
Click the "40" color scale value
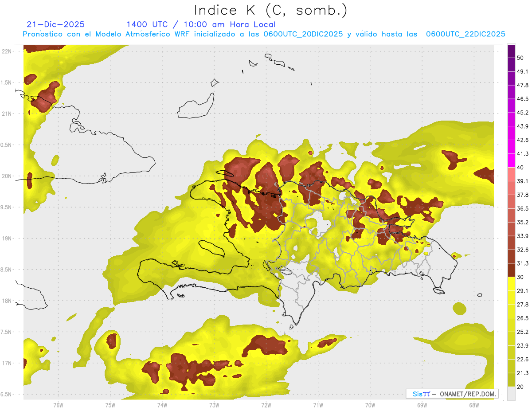coord(521,168)
